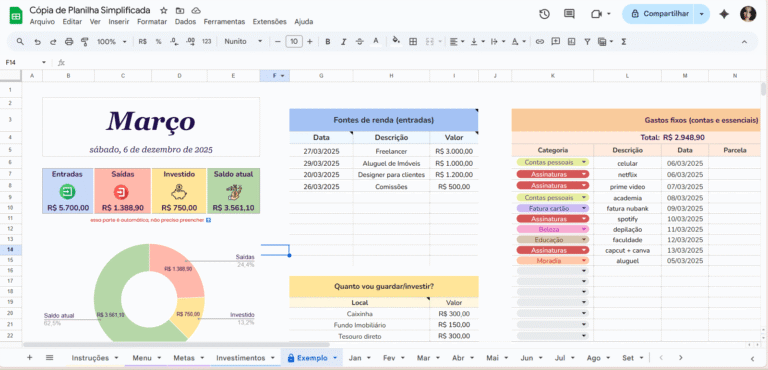768x370 pixels.
Task: Open the Google account avatar
Action: point(748,14)
